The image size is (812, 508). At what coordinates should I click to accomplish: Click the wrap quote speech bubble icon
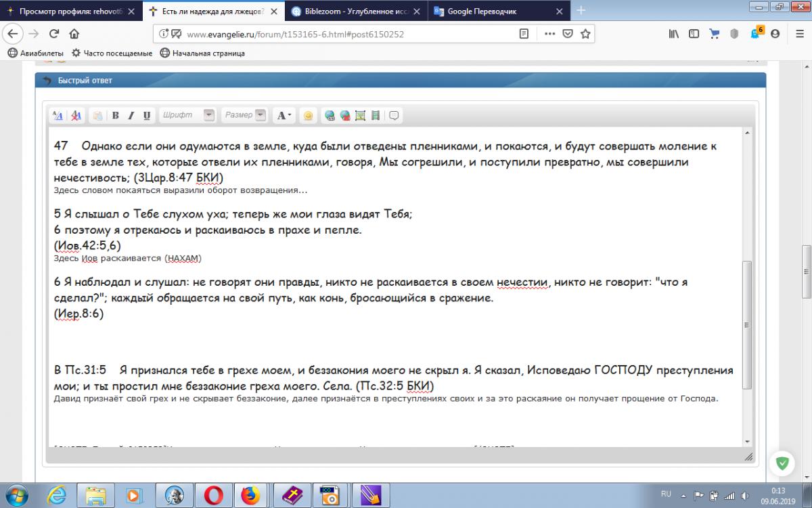394,116
